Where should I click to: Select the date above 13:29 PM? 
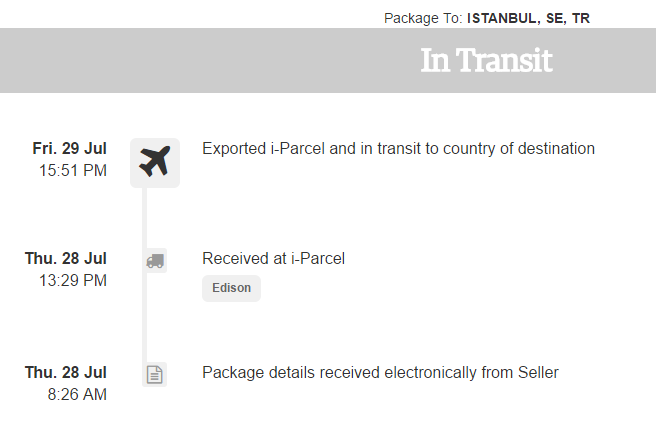pyautogui.click(x=66, y=258)
